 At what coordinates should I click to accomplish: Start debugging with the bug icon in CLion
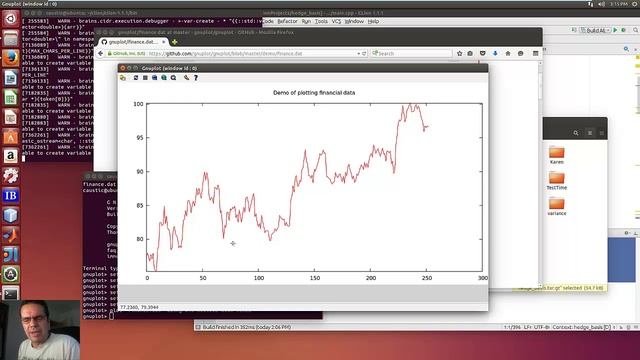tap(623, 30)
